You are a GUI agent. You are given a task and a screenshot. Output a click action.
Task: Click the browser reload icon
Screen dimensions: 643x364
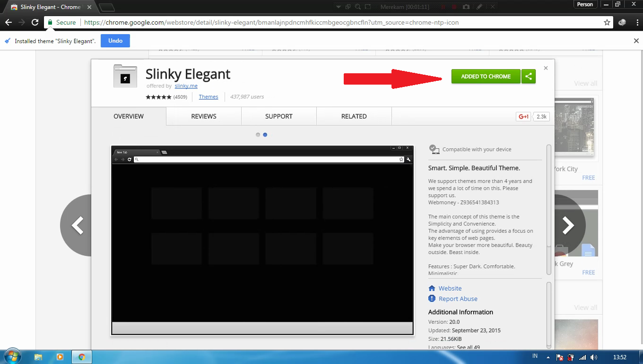35,22
